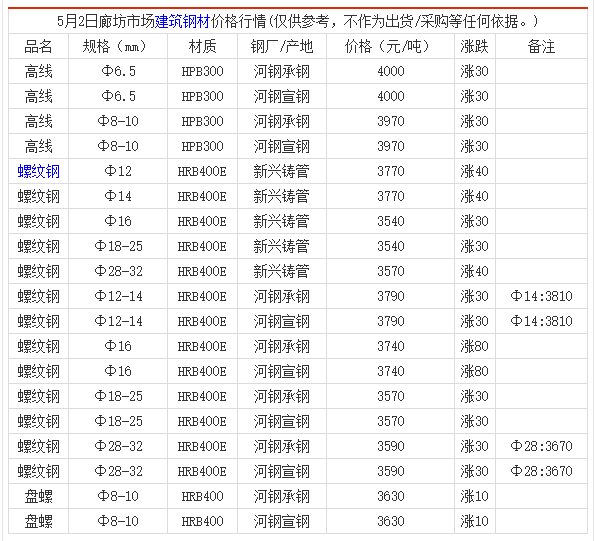Screen dimensions: 595x541
Task: Select the first HRB400 material cell
Action: [202, 496]
